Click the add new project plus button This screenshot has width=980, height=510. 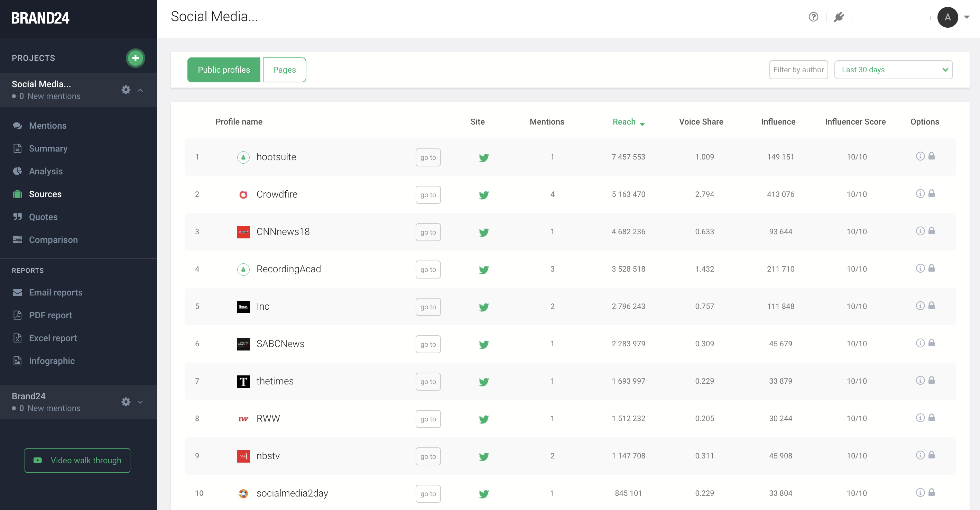135,58
